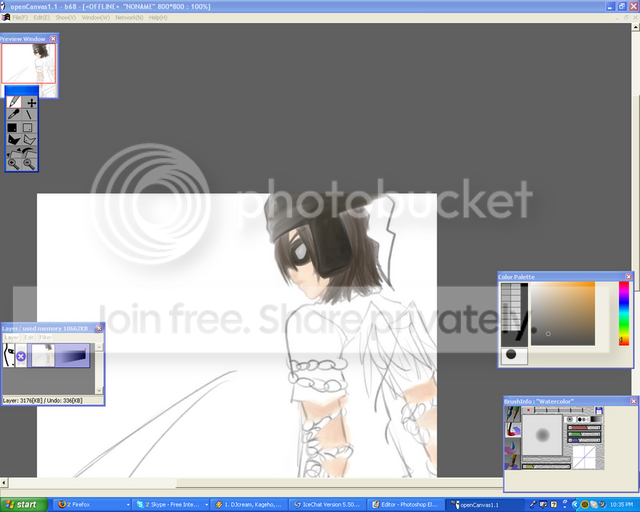The image size is (640, 512).
Task: Select the filled rectangle tool
Action: click(13, 127)
